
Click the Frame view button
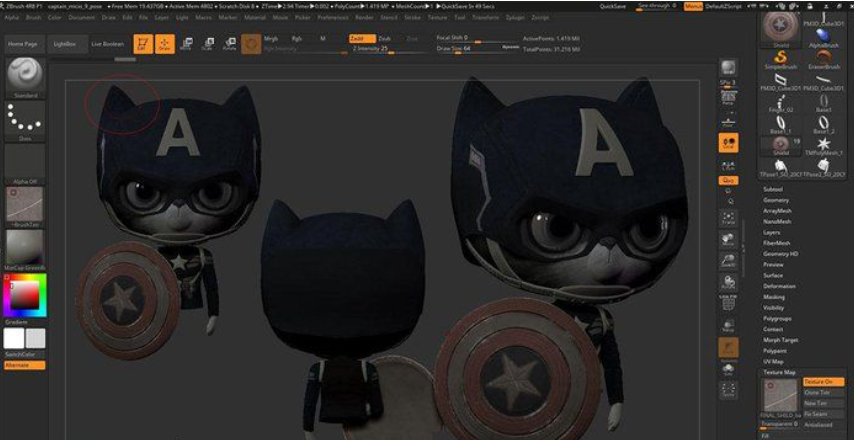[728, 218]
